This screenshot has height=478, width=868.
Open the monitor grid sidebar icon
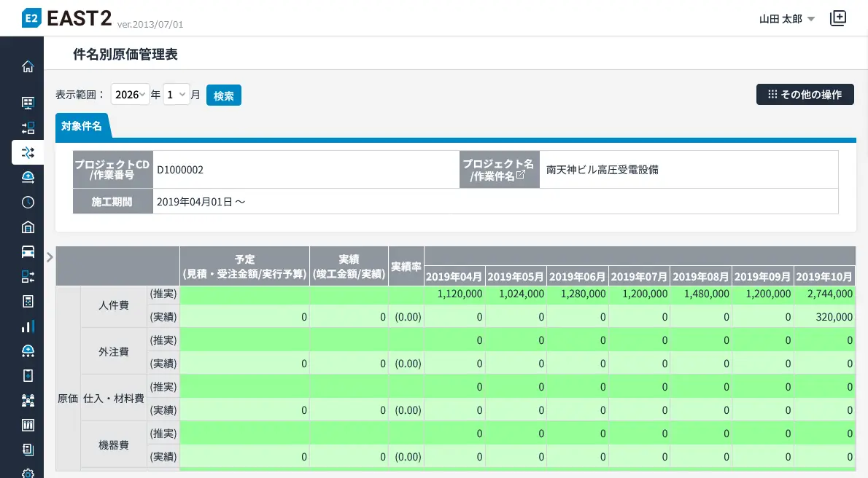pyautogui.click(x=28, y=103)
